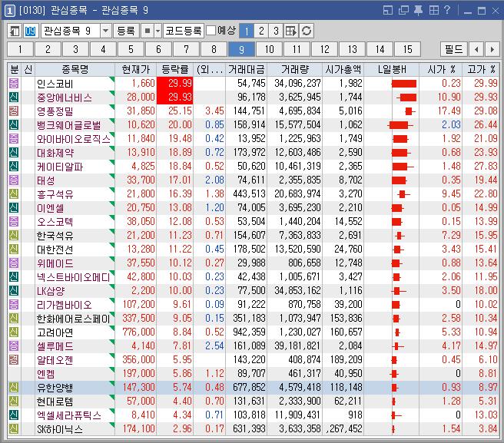Select the 대한전선 stock name
Image resolution: width=504 pixels, height=443 pixels.
tap(55, 250)
